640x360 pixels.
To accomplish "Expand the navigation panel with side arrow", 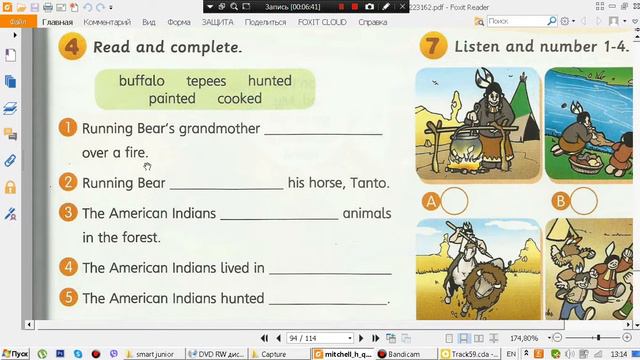I will pos(15,35).
